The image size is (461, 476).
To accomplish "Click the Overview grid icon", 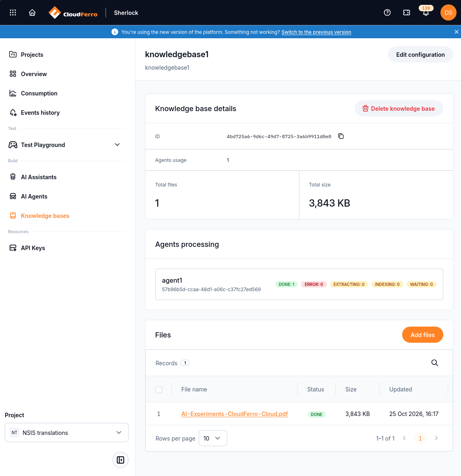I will (13, 74).
